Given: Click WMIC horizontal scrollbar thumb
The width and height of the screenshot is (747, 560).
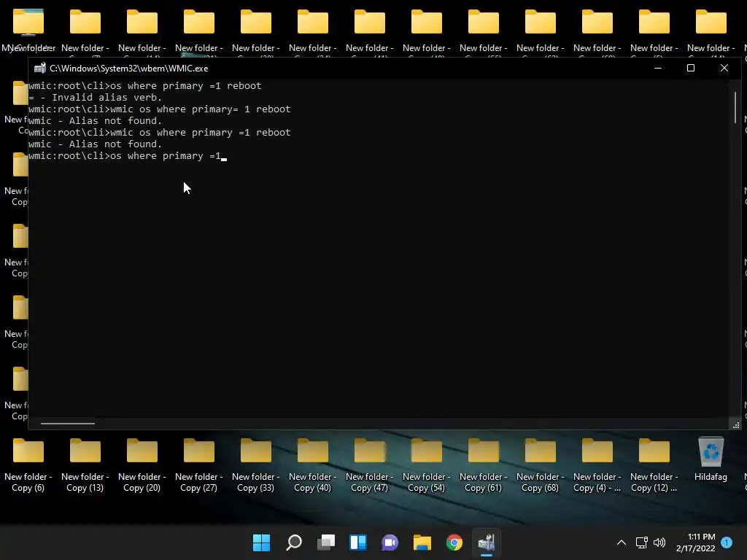Looking at the screenshot, I should pos(68,424).
